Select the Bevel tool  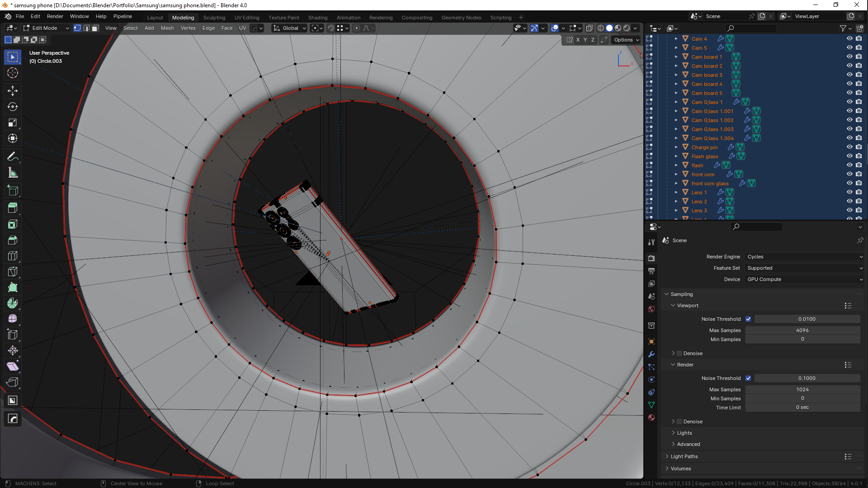pyautogui.click(x=13, y=240)
